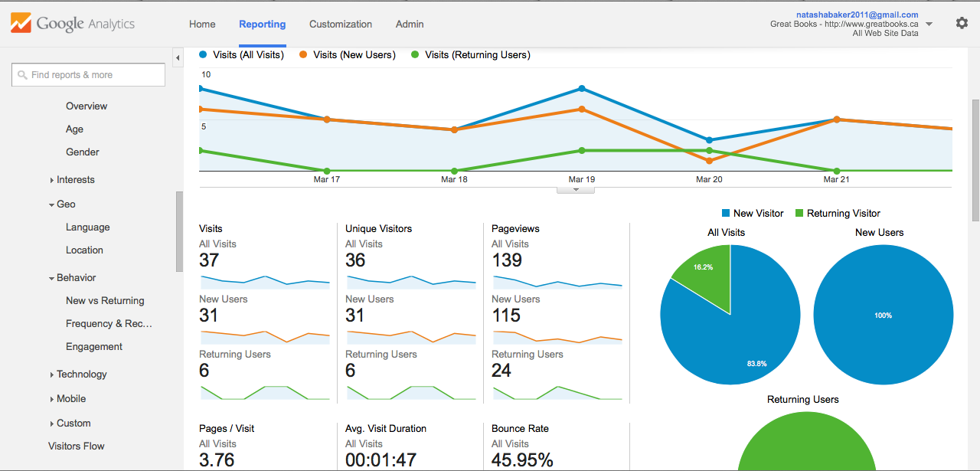The width and height of the screenshot is (980, 471).
Task: Open the Gender report
Action: tap(83, 152)
